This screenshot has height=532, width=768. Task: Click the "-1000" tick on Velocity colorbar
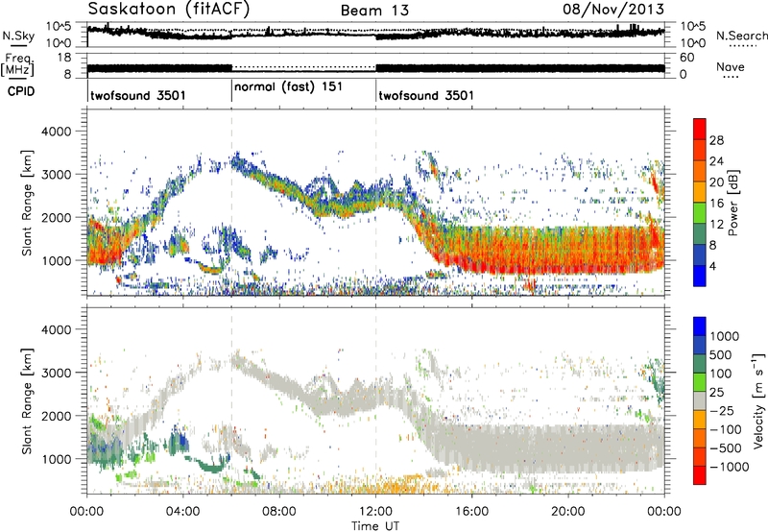pyautogui.click(x=730, y=467)
